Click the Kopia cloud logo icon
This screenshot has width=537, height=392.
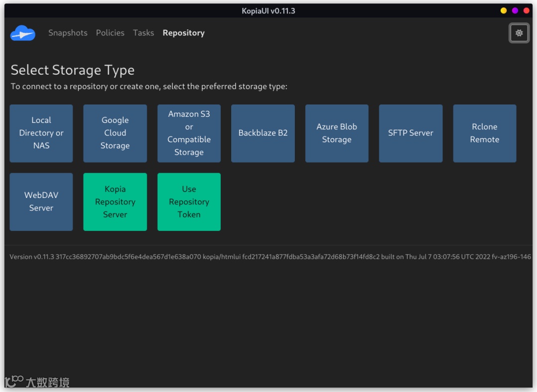point(22,33)
